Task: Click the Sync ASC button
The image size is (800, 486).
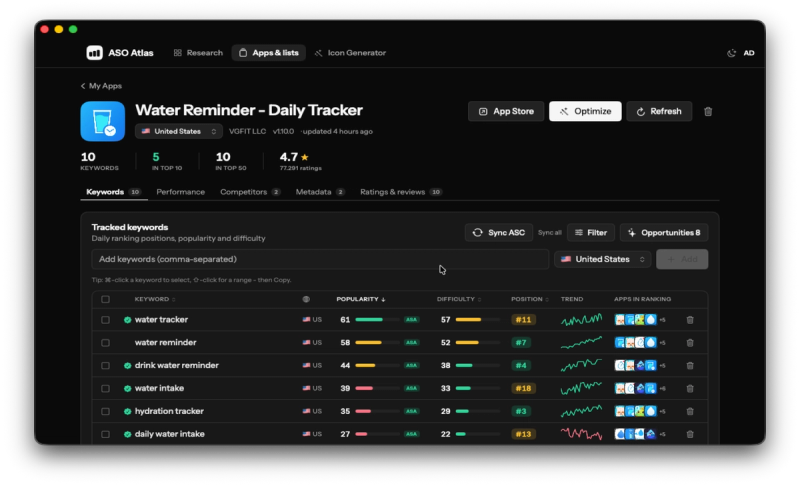Action: point(498,233)
